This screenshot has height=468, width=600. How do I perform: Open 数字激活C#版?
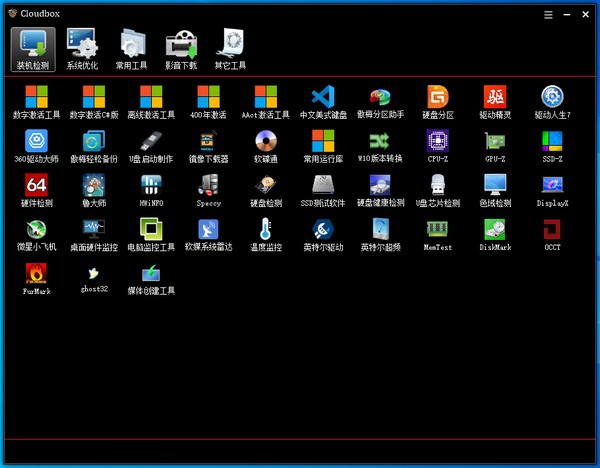click(94, 102)
